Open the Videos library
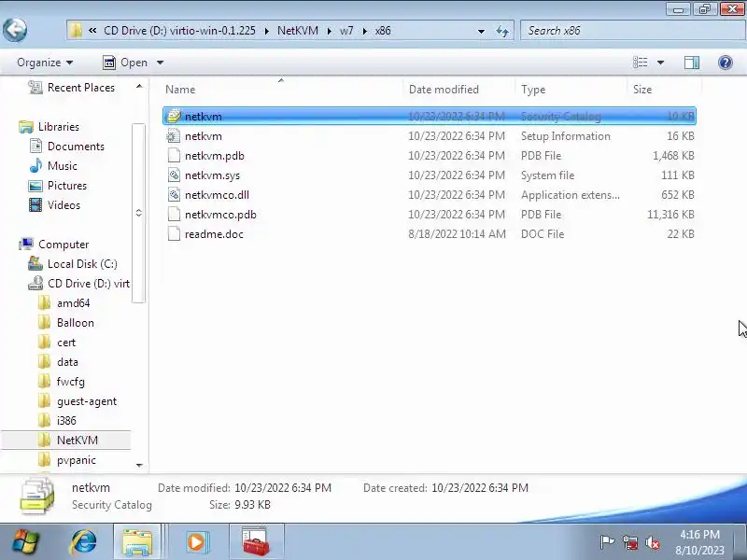The image size is (747, 560). [63, 204]
